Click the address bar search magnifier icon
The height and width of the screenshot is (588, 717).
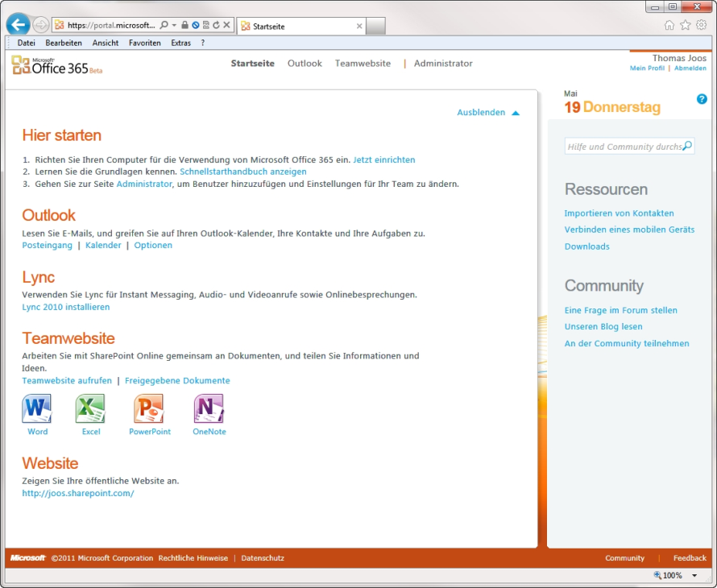coord(164,25)
